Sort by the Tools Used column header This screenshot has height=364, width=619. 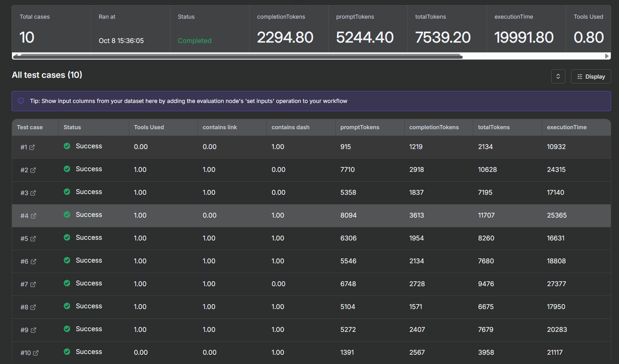click(149, 127)
